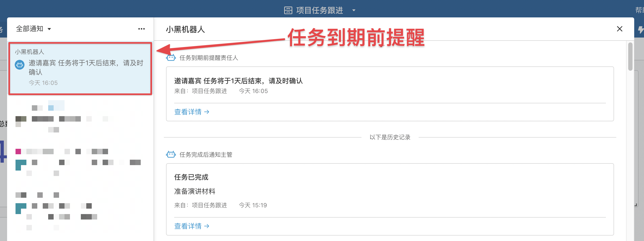Close the notification panel
The height and width of the screenshot is (241, 644).
(620, 29)
